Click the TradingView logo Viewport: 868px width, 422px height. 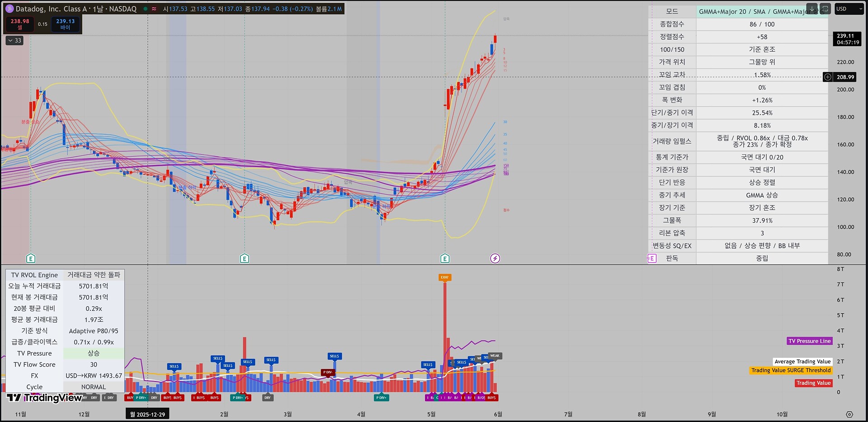44,398
